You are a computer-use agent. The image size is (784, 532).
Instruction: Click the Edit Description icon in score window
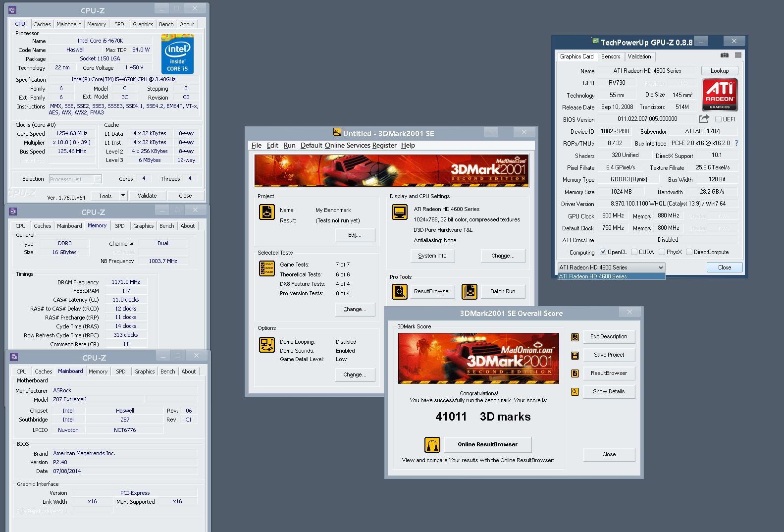point(575,337)
